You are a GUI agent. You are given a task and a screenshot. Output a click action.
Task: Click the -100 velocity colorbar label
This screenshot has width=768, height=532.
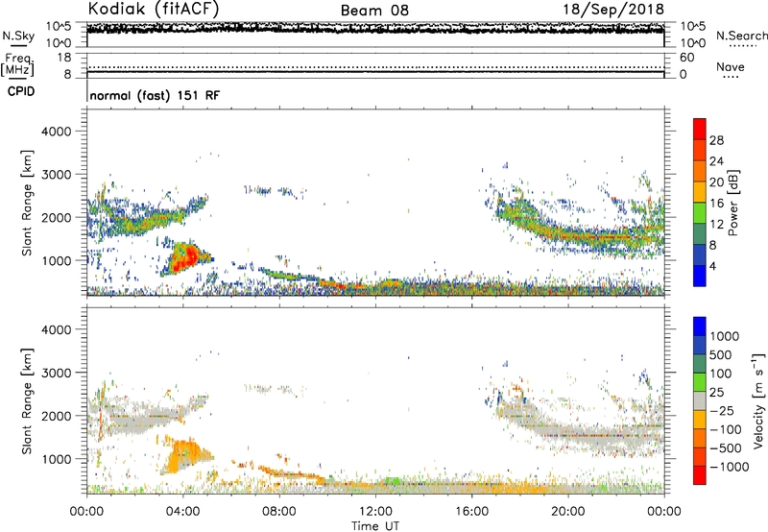pos(726,429)
